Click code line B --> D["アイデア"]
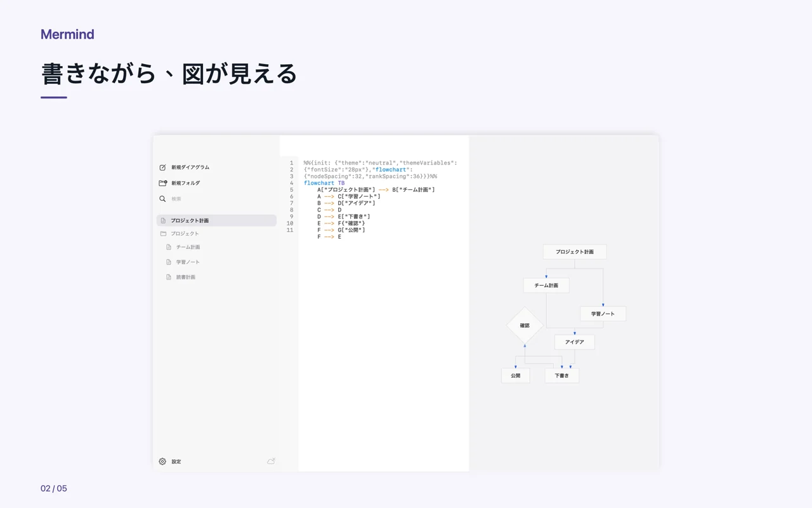The image size is (812, 508). pos(346,203)
